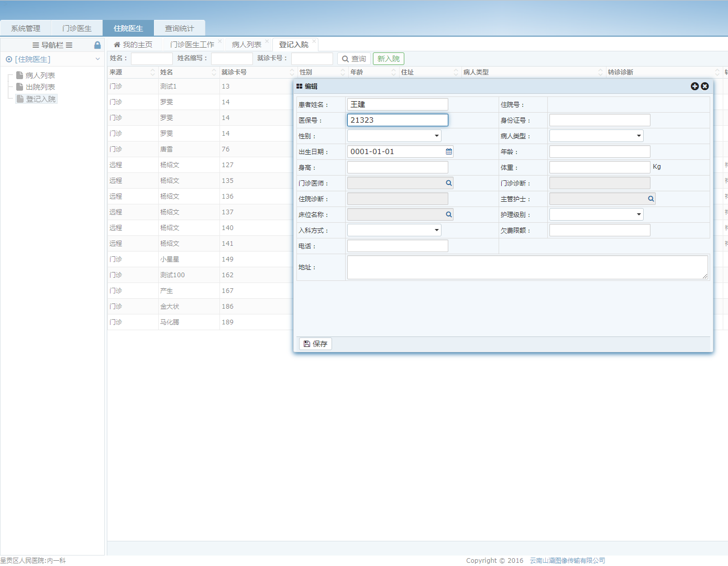728x566 pixels.
Task: Close the 编辑 dialog
Action: coord(705,86)
